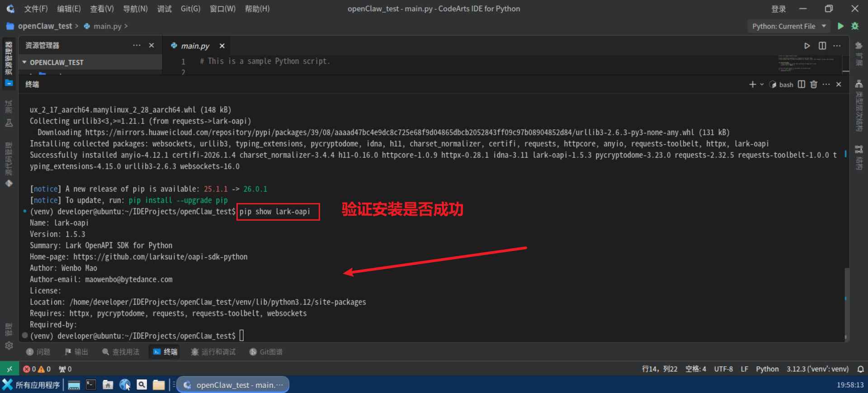The height and width of the screenshot is (393, 868).
Task: Select interpreter 3.12.3 ('venv': venv)
Action: tap(817, 369)
